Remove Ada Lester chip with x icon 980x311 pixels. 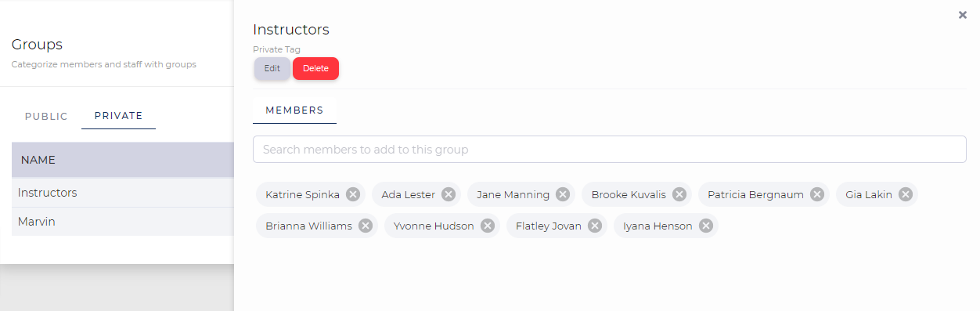(x=449, y=194)
